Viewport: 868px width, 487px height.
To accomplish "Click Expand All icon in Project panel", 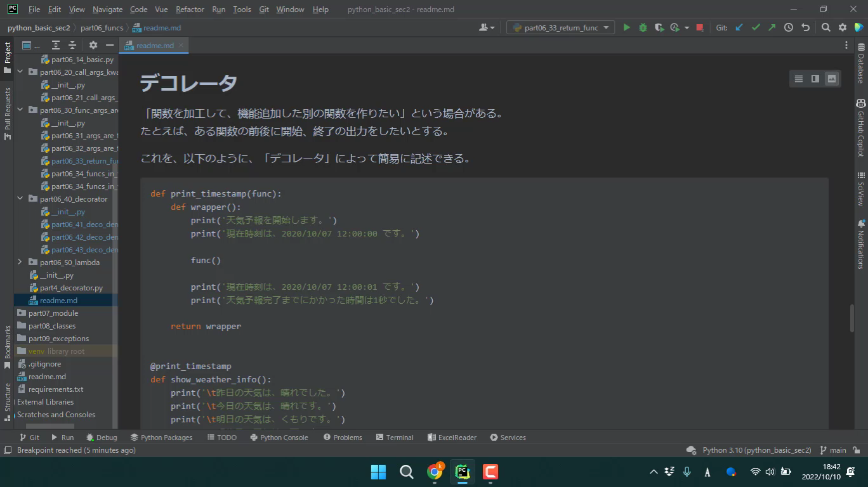I will pyautogui.click(x=56, y=45).
